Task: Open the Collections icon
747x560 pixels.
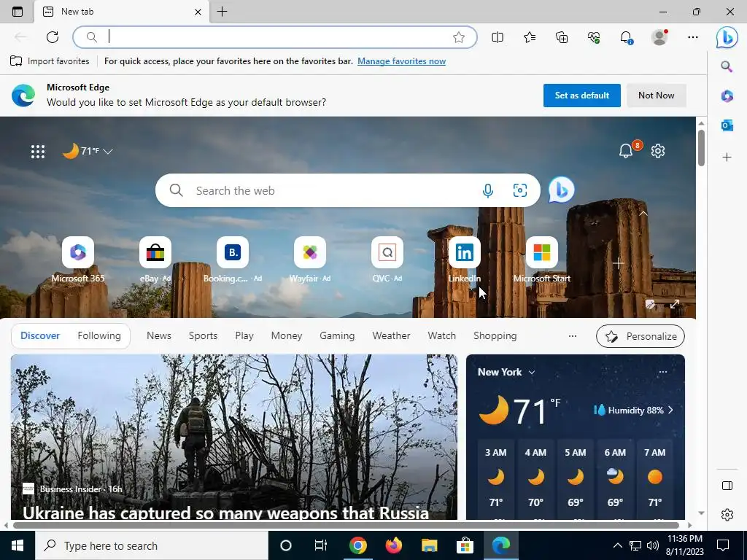Action: tap(562, 37)
